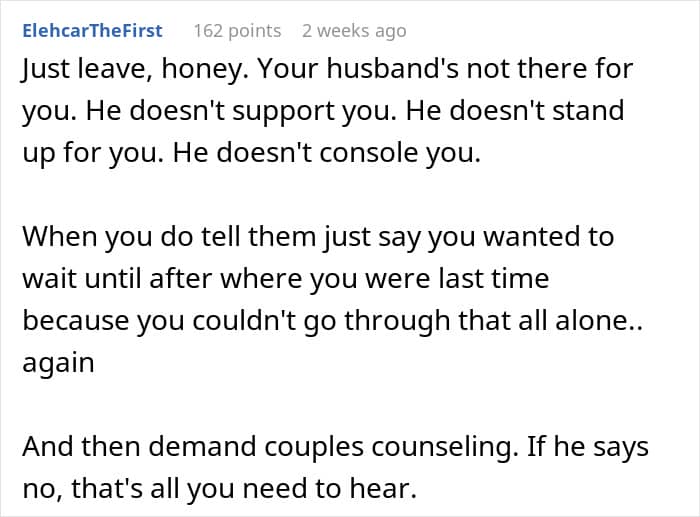The height and width of the screenshot is (517, 700).
Task: Open the ElehcarTheFirst user profile link
Action: [92, 31]
